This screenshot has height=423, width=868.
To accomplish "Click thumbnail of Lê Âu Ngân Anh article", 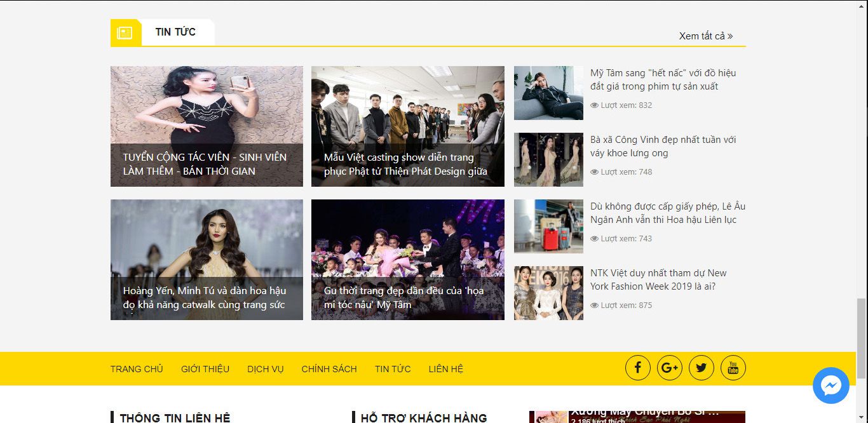I will coord(548,226).
